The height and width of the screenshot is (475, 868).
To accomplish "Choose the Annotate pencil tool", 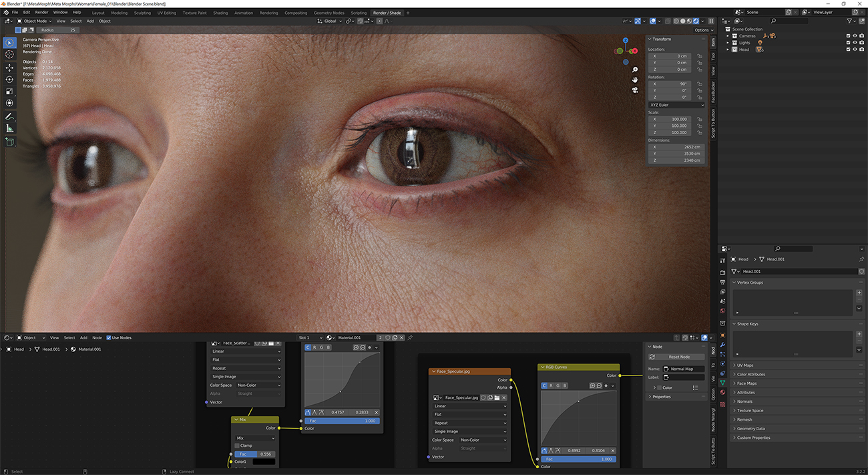I will pos(9,117).
